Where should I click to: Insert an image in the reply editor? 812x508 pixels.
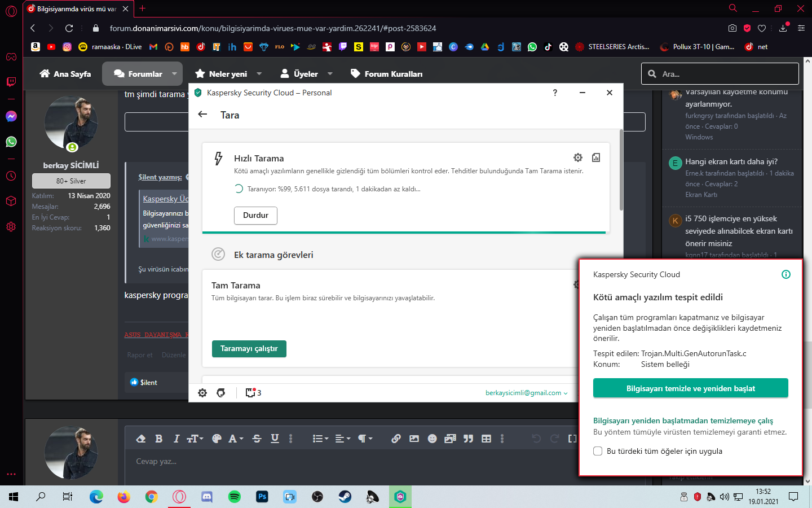pos(414,439)
